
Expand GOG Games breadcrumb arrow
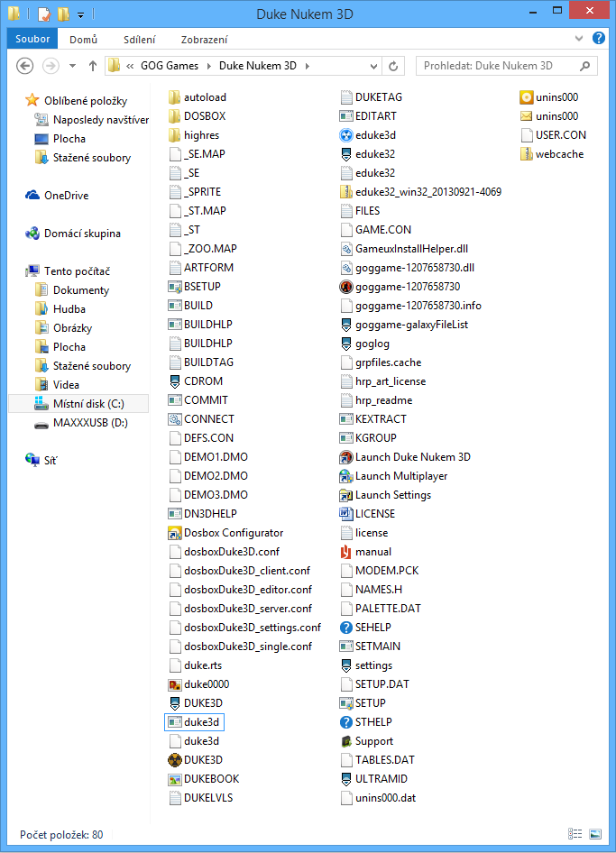point(209,67)
